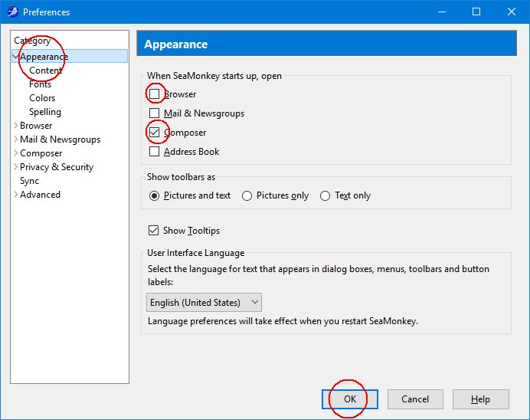Screen dimensions: 530x420
Task: Select Advanced in the category tree
Action: 41,195
